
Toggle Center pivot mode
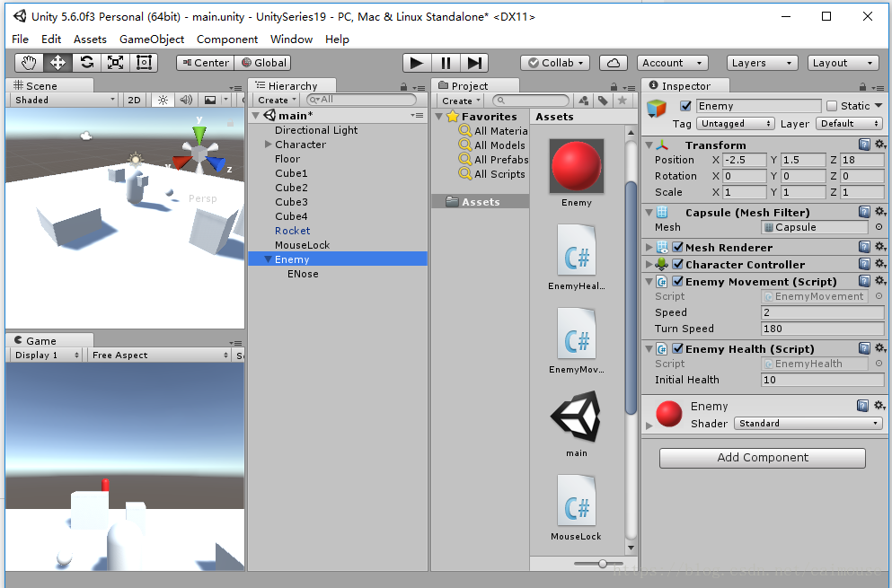[206, 63]
